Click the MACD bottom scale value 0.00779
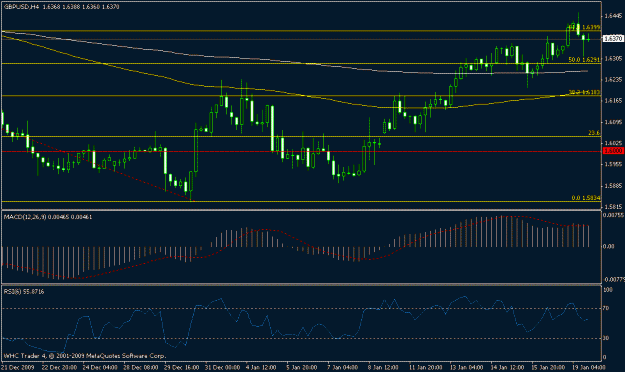This screenshot has width=625, height=372. pyautogui.click(x=614, y=280)
